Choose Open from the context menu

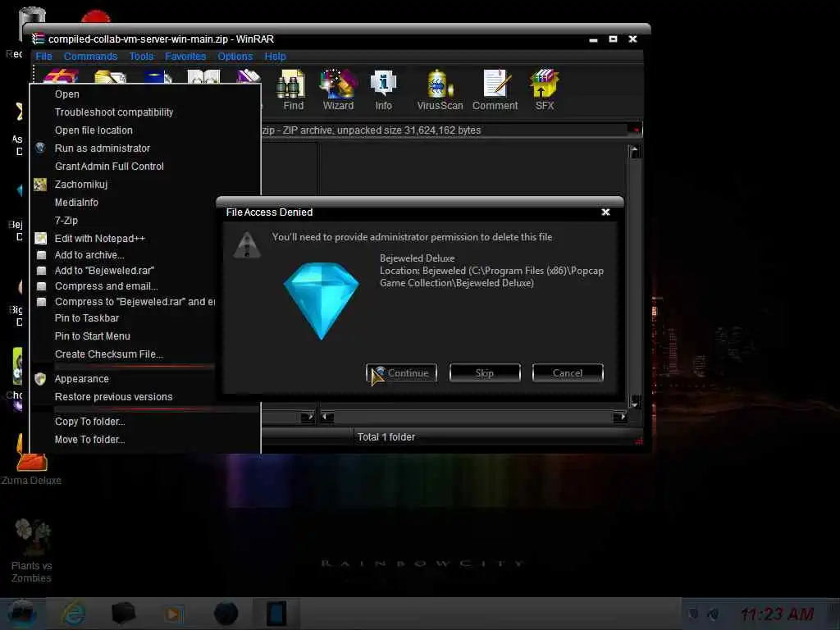coord(146,94)
